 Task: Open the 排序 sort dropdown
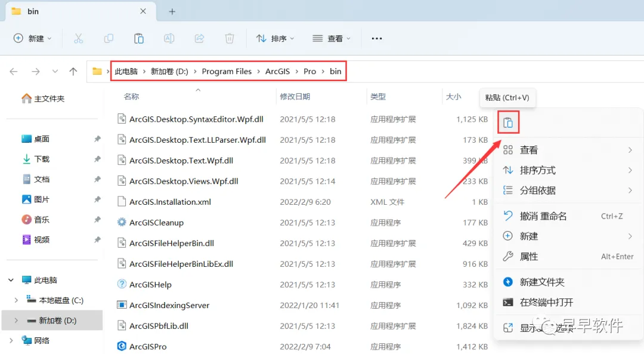(275, 38)
